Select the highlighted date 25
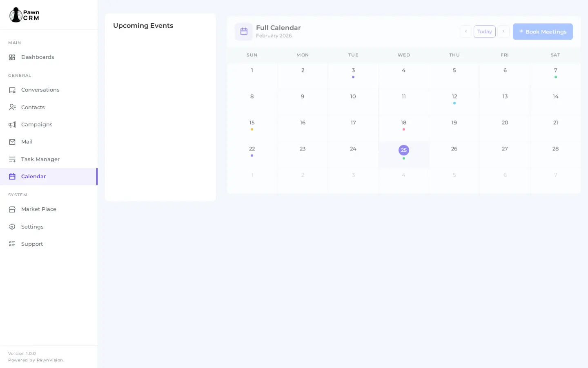The height and width of the screenshot is (368, 588). pos(404,150)
